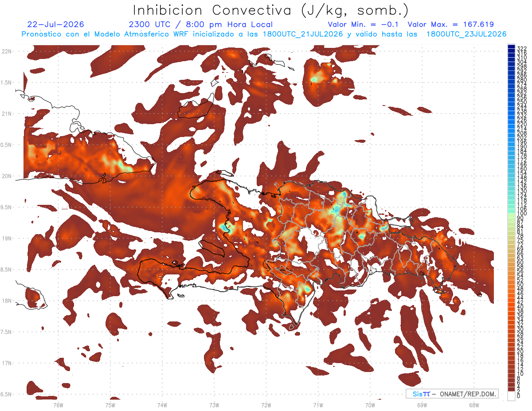The image size is (532, 411).
Task: Click the '71W' longitude label
Action: 318,405
